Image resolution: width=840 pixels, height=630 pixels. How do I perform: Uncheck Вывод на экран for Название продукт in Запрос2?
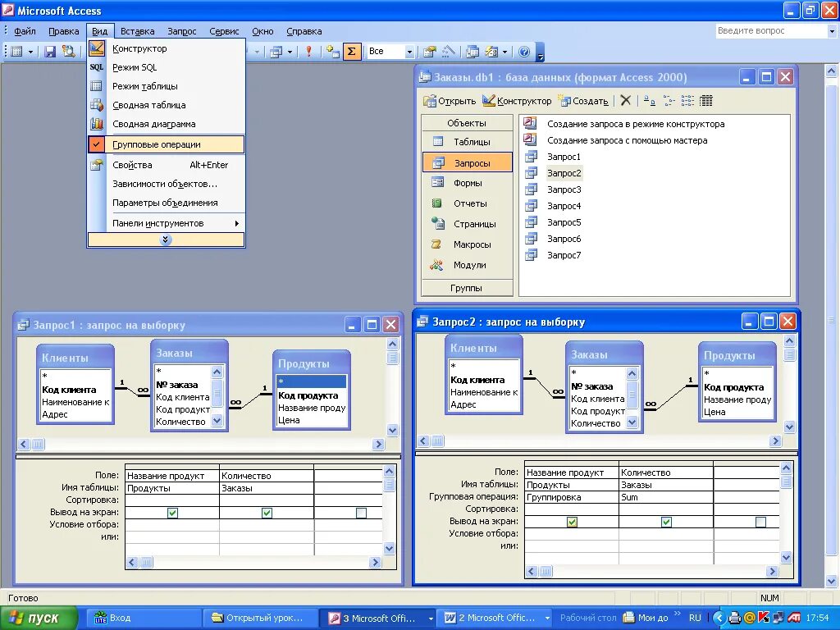pos(572,521)
